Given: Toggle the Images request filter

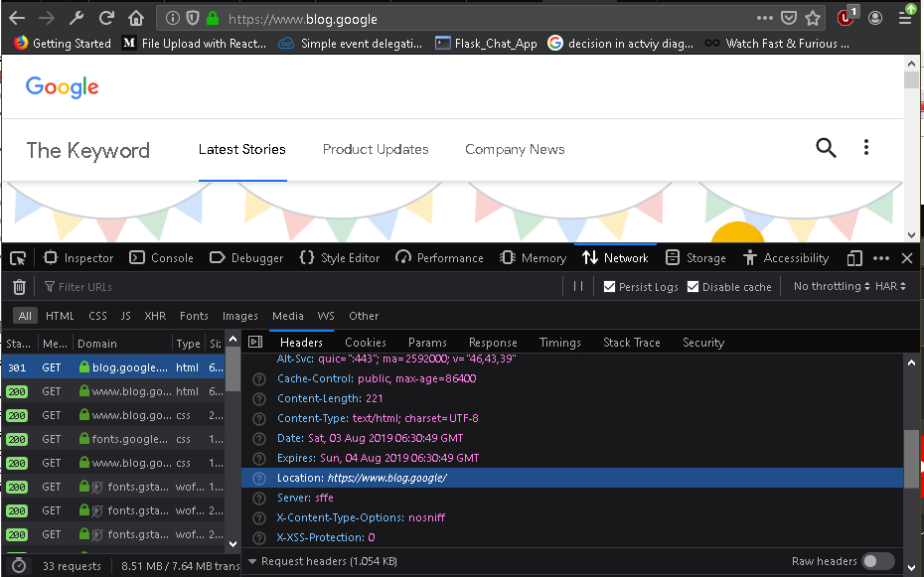Looking at the screenshot, I should coord(239,316).
